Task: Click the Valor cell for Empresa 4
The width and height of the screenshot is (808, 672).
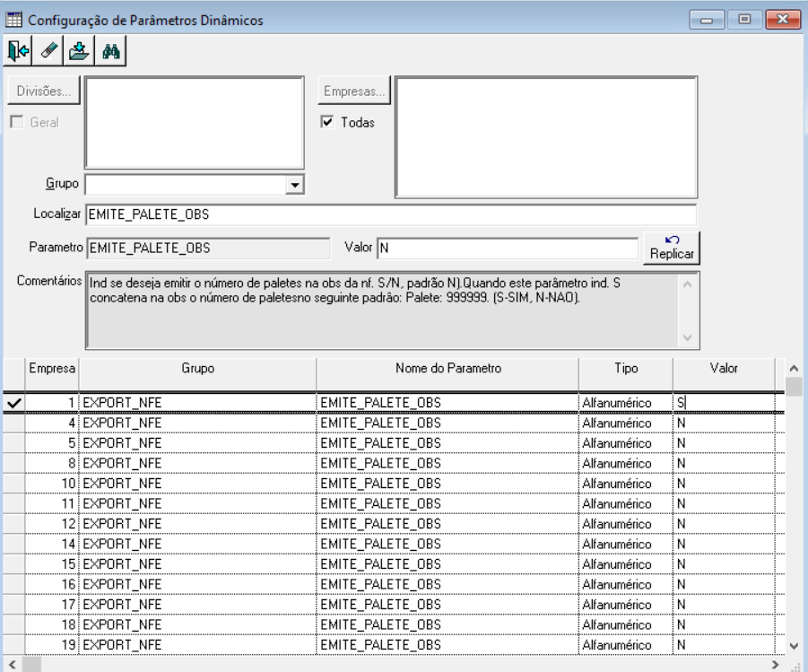Action: point(724,423)
